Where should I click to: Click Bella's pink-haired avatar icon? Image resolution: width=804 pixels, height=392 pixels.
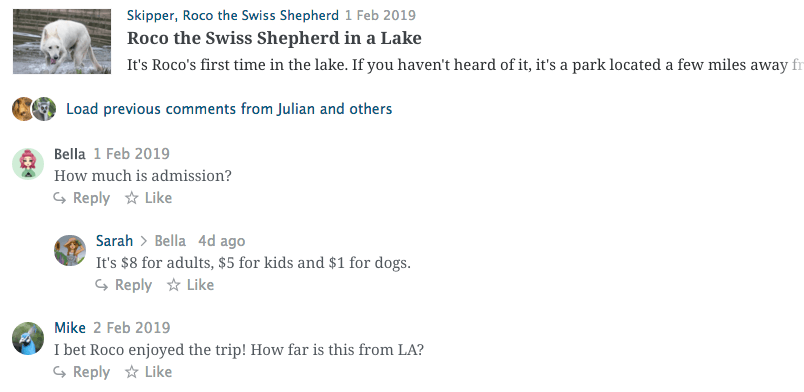click(x=28, y=164)
